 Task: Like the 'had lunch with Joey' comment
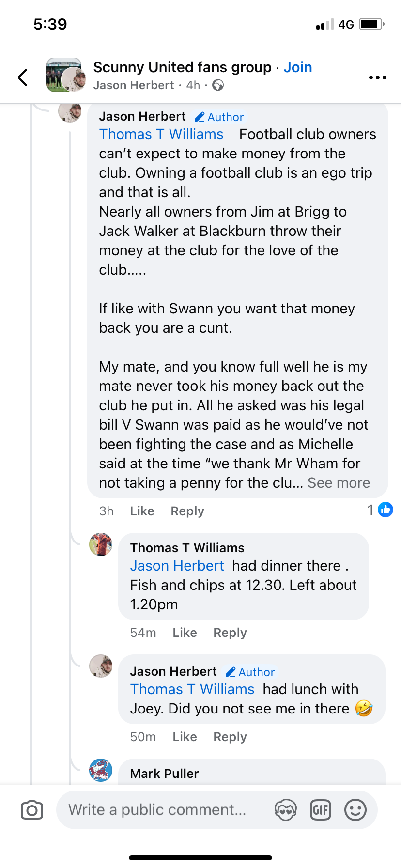tap(185, 737)
